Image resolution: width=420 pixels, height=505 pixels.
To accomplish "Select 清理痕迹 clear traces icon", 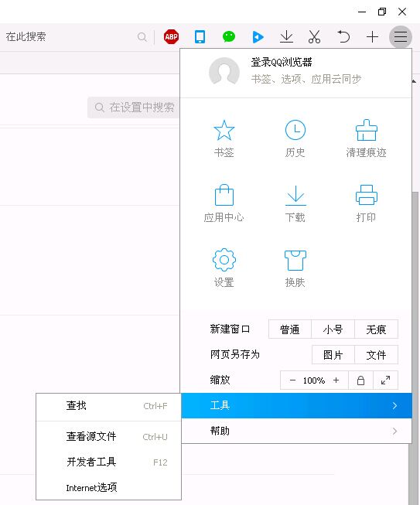I will pyautogui.click(x=366, y=130).
